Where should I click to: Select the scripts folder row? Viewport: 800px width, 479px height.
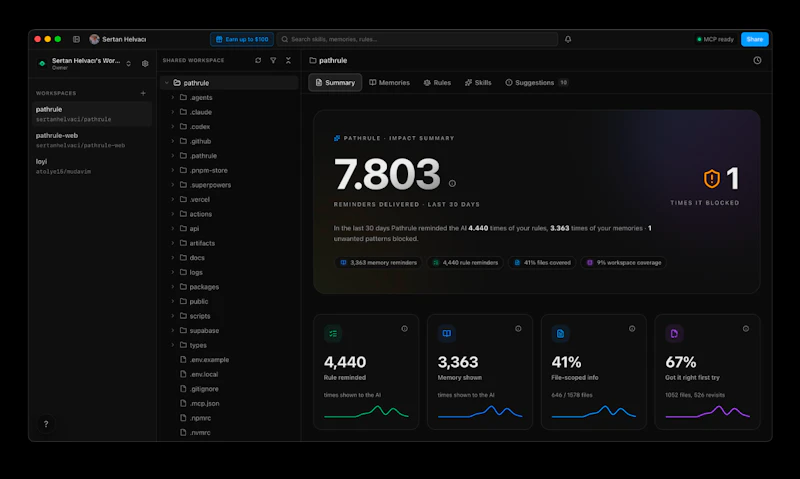click(229, 316)
